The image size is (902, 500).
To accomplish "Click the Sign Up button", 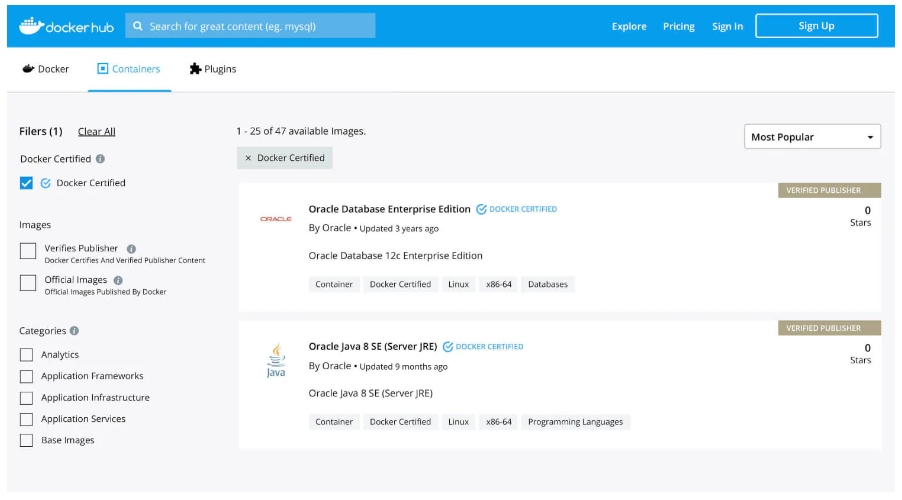I will coord(816,26).
